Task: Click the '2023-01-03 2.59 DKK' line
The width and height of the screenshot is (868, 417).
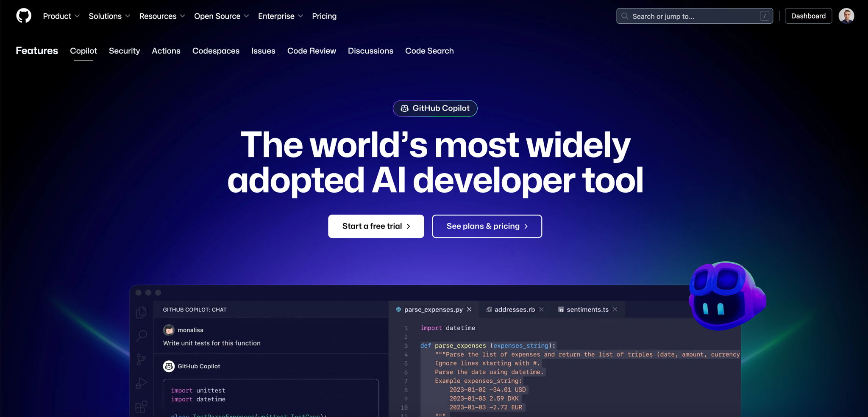Action: coord(484,398)
